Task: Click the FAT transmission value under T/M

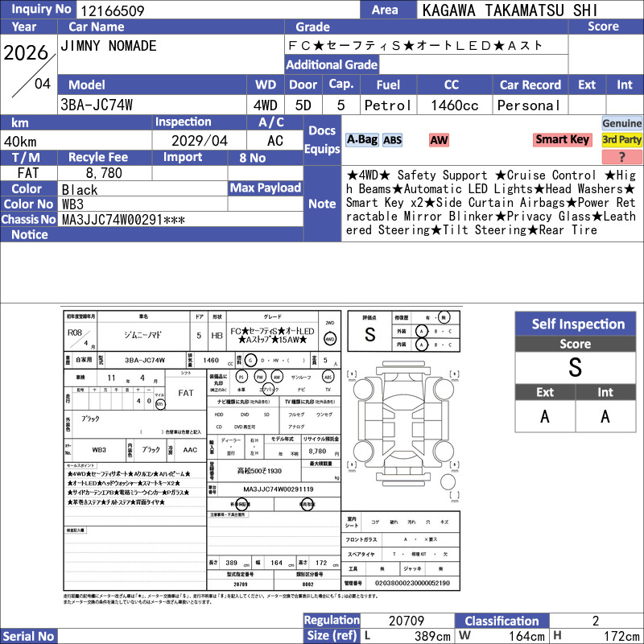Action: [x=28, y=173]
